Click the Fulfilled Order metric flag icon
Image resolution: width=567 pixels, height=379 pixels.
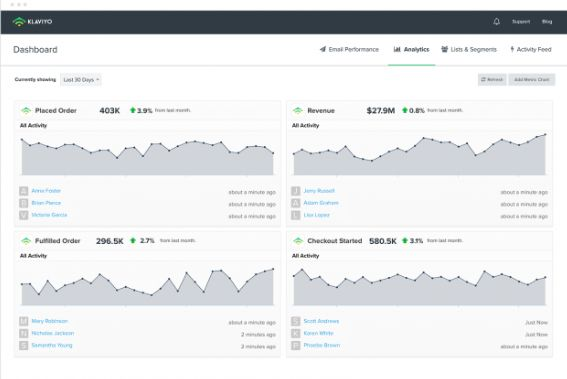(26, 241)
